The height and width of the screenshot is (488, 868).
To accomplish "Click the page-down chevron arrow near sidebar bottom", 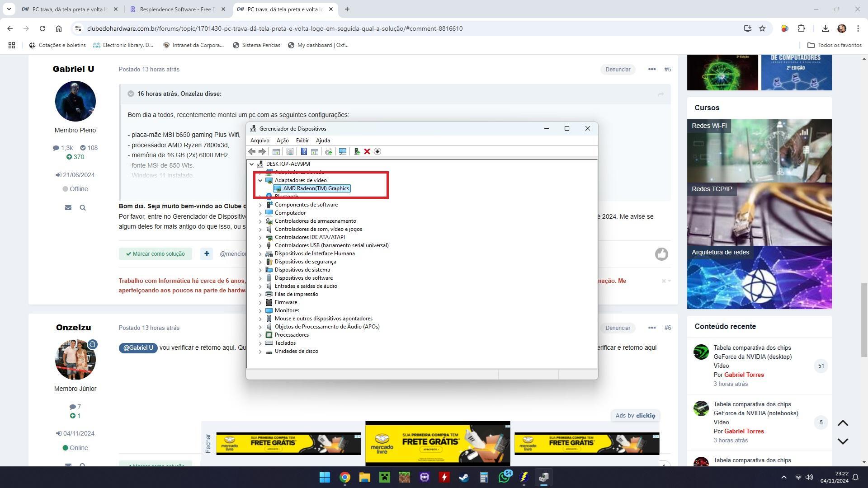I will click(843, 441).
